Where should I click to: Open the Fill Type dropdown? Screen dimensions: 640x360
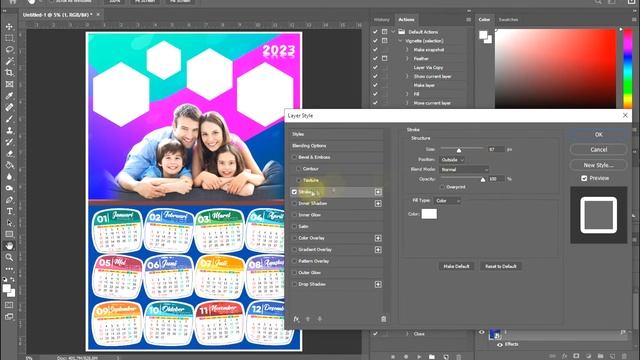tap(447, 201)
